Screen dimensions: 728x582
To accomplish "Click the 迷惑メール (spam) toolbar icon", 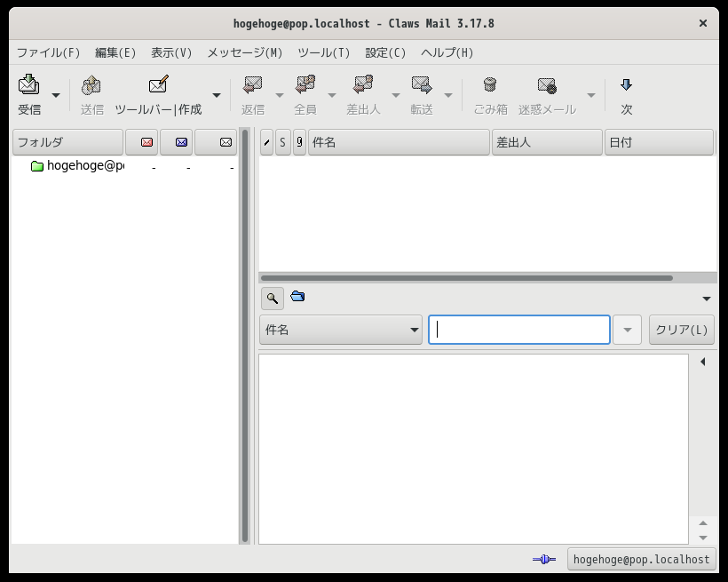I will point(547,85).
